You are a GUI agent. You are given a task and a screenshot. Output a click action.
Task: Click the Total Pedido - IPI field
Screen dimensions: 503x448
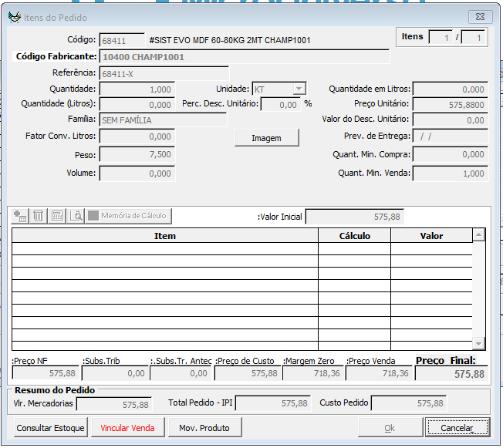(x=272, y=403)
